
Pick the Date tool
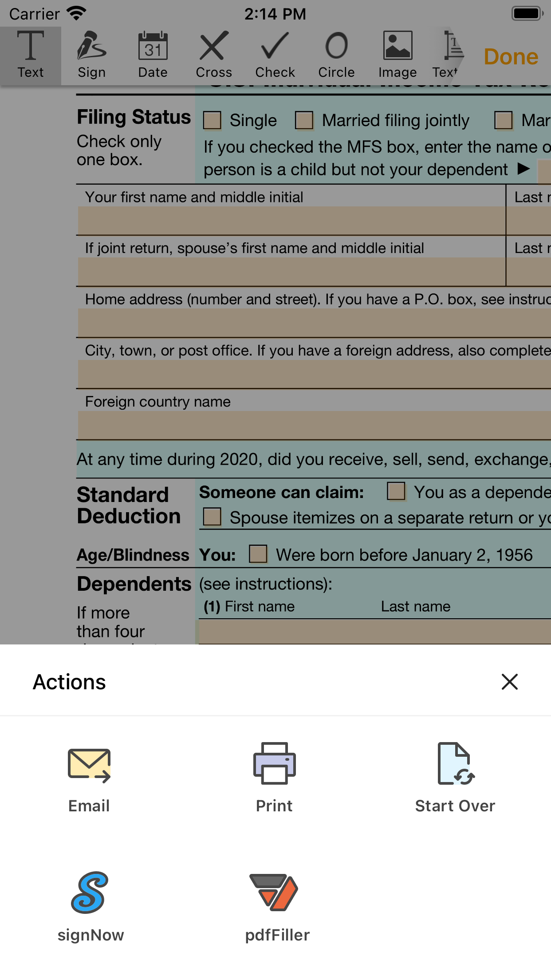pos(153,55)
